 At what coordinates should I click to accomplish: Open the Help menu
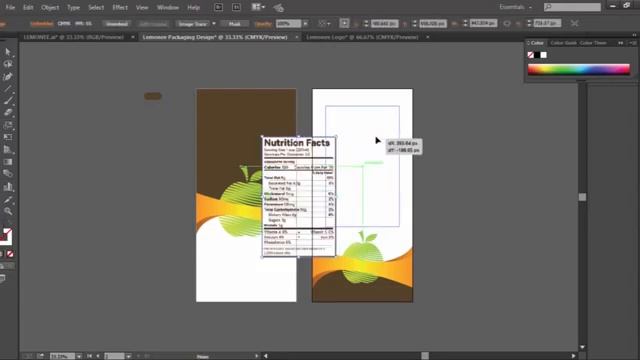pos(193,7)
